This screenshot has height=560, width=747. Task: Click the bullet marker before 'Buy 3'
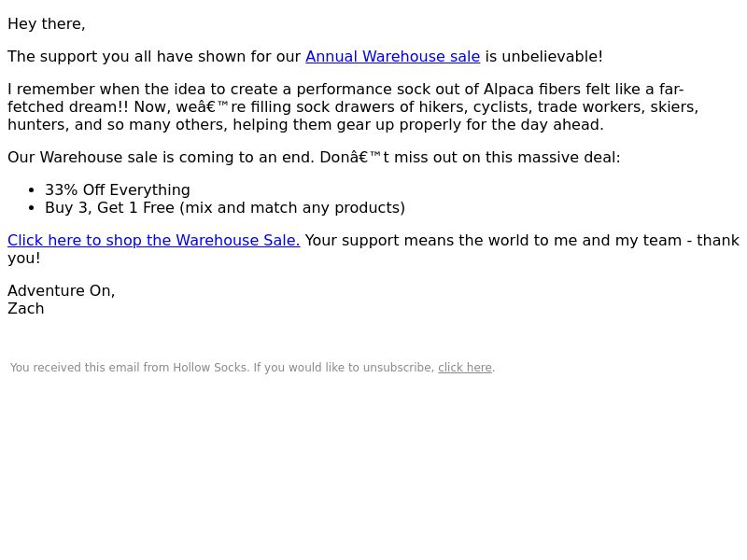[32, 208]
